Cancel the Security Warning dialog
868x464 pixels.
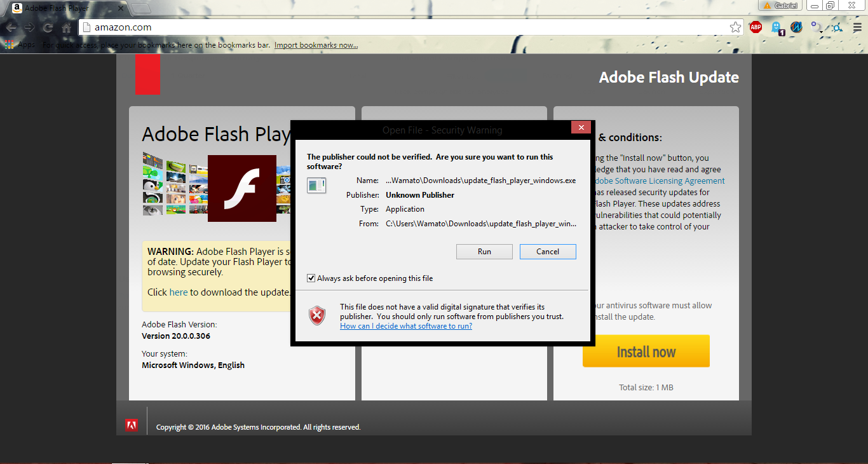(x=548, y=252)
